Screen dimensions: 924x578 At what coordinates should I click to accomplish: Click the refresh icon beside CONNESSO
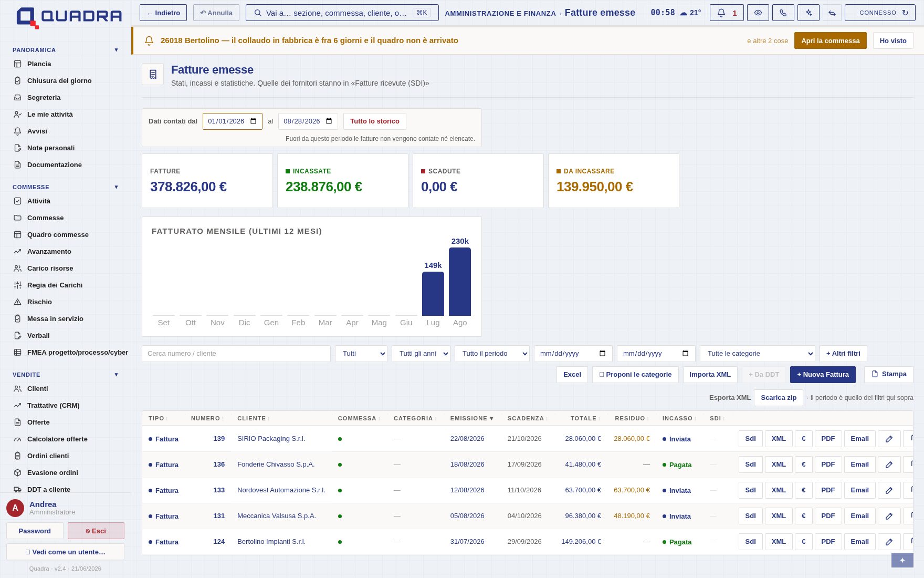pos(905,13)
